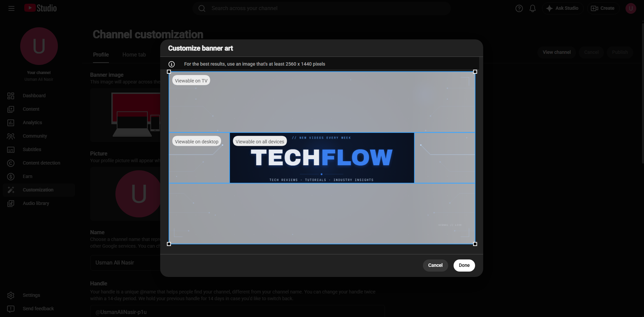Click the Viewable on TV label

[x=191, y=81]
